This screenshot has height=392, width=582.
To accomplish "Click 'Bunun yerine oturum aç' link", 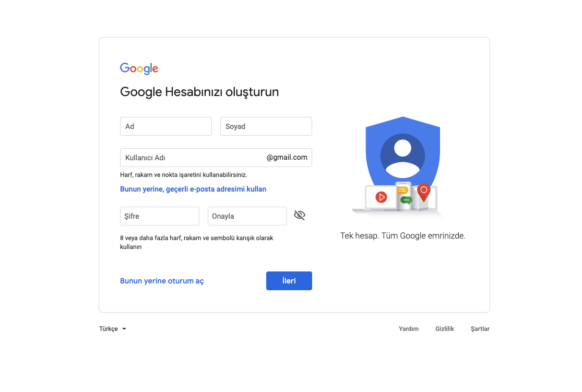I will [x=162, y=281].
